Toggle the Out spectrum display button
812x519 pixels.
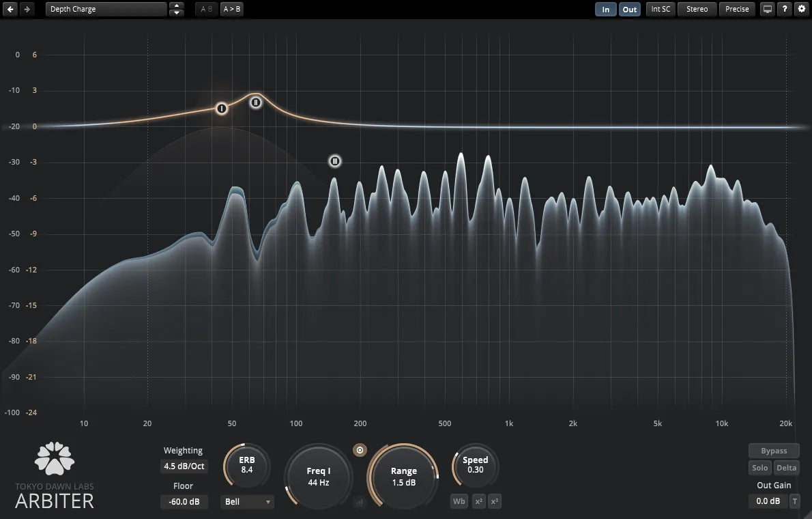coord(629,10)
